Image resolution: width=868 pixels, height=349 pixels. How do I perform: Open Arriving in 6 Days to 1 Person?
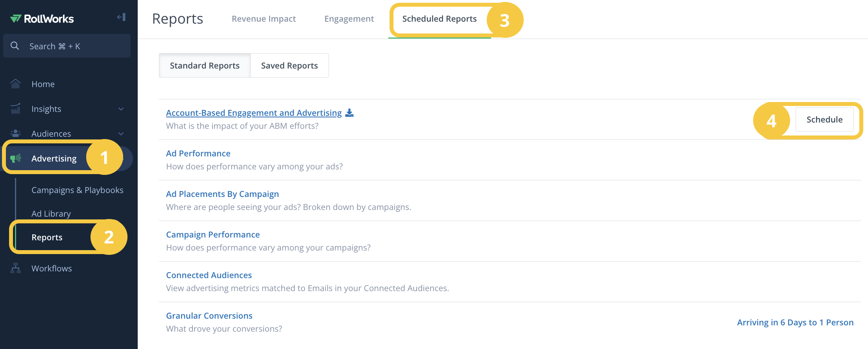795,322
